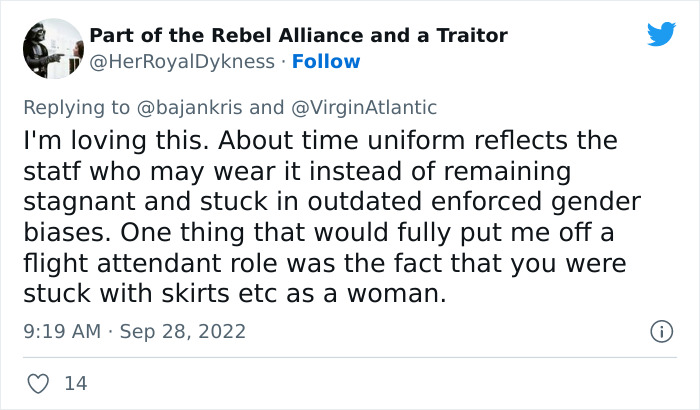
Task: Click the Twitter bird logo
Action: 661,35
